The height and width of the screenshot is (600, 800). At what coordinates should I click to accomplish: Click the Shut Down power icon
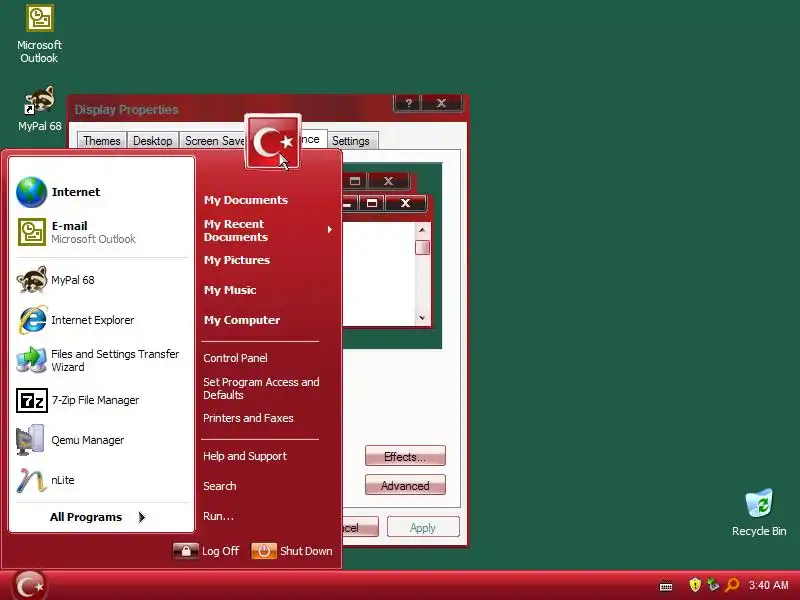click(264, 551)
